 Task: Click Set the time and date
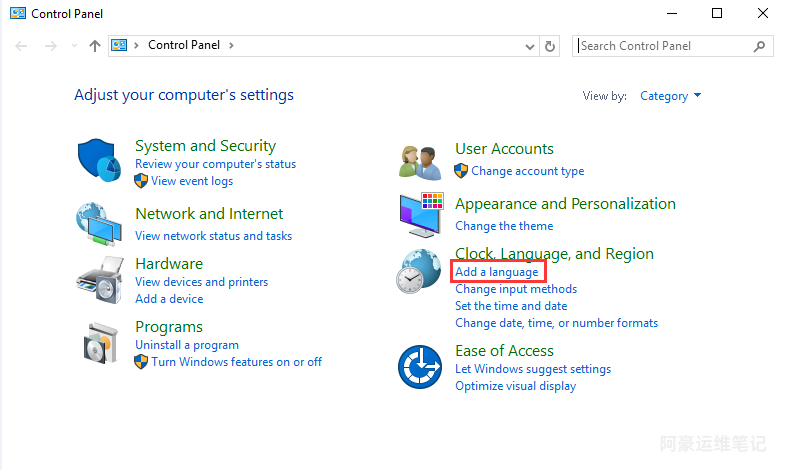[x=511, y=306]
